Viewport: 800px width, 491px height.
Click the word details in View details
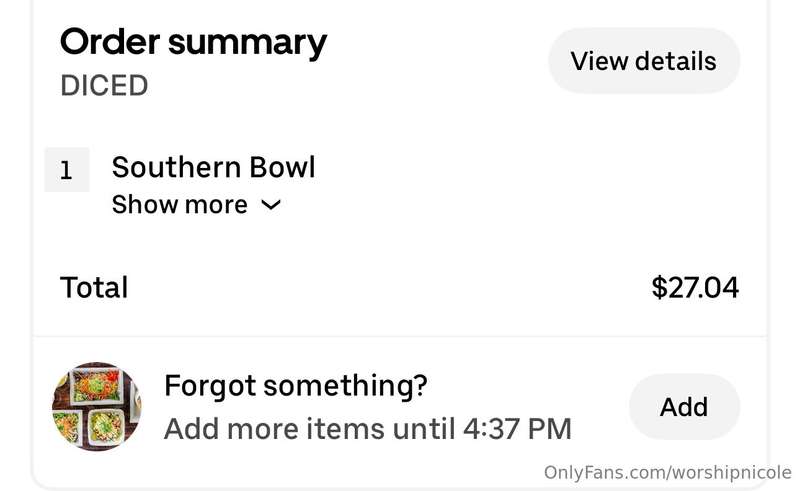tap(676, 61)
